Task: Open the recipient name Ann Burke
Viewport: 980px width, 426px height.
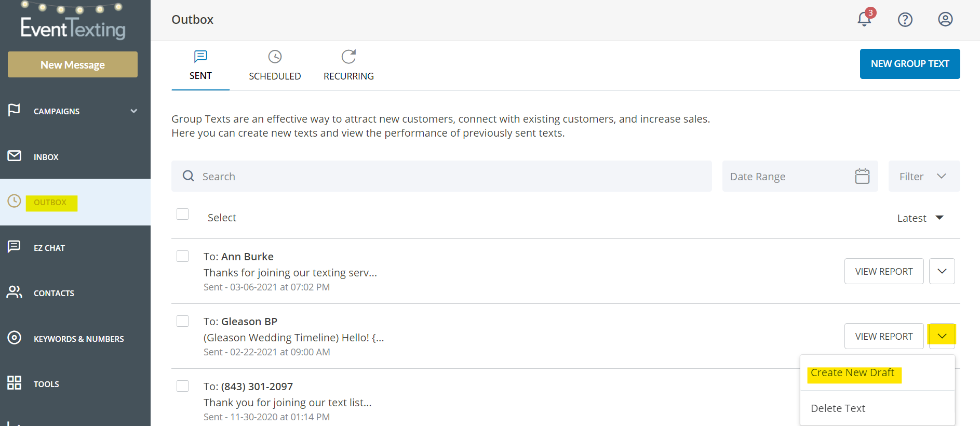Action: (247, 257)
